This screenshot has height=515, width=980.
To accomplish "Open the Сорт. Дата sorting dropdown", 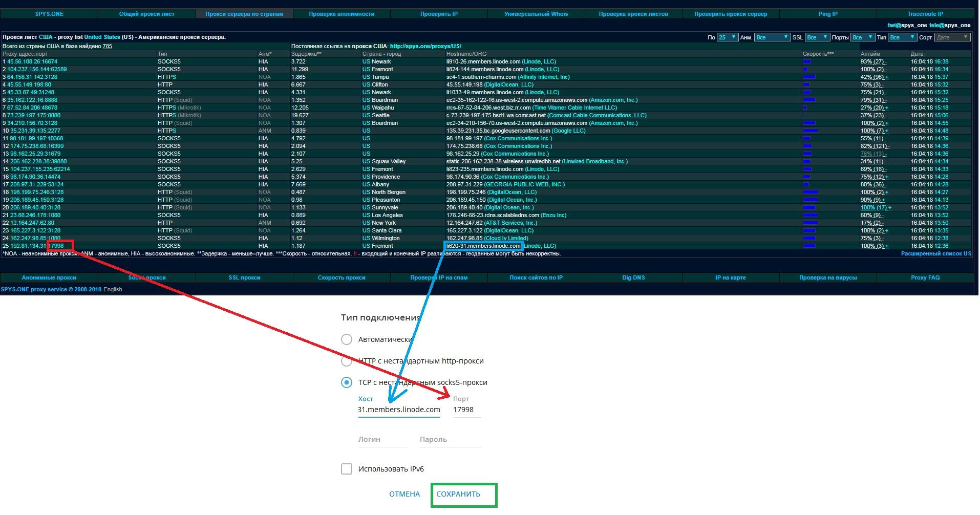I will pos(952,37).
